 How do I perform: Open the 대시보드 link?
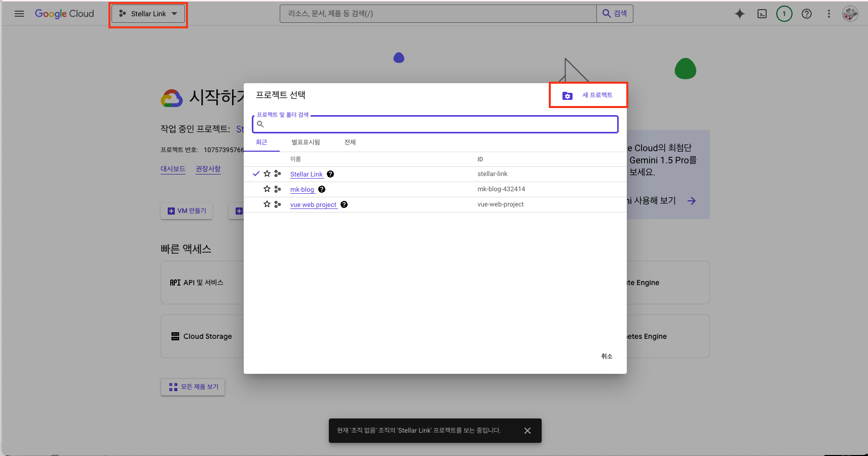(173, 169)
